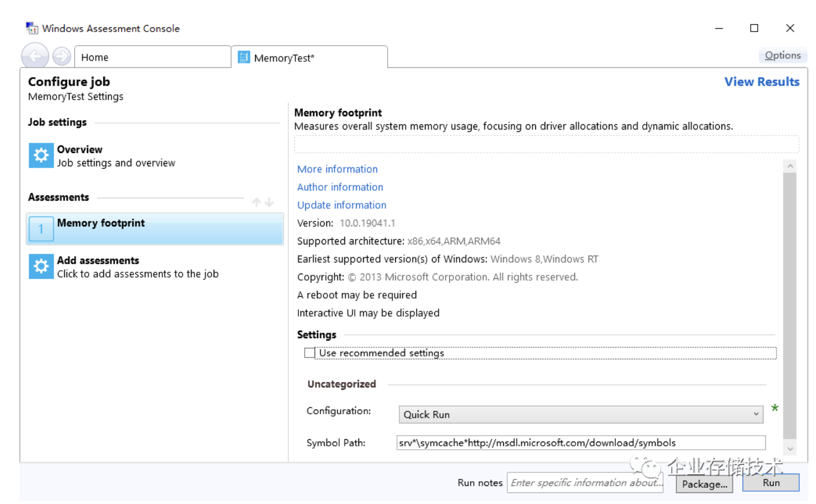This screenshot has width=816, height=504.
Task: Click the MemoryTest tab document icon
Action: point(244,58)
